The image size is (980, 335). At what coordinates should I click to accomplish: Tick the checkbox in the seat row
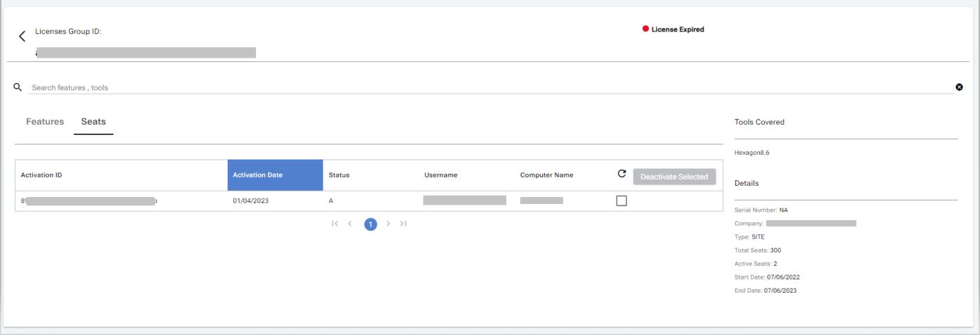click(x=621, y=201)
